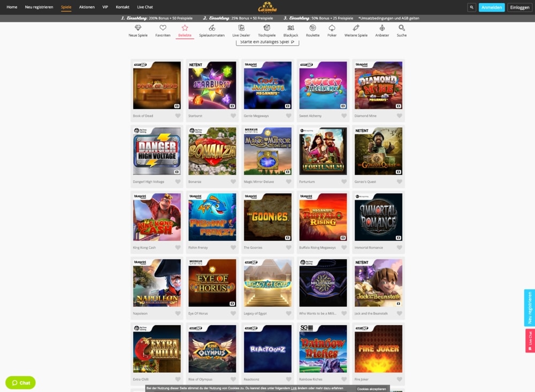
Task: Favorite Napoleon with heart icon
Action: click(178, 313)
